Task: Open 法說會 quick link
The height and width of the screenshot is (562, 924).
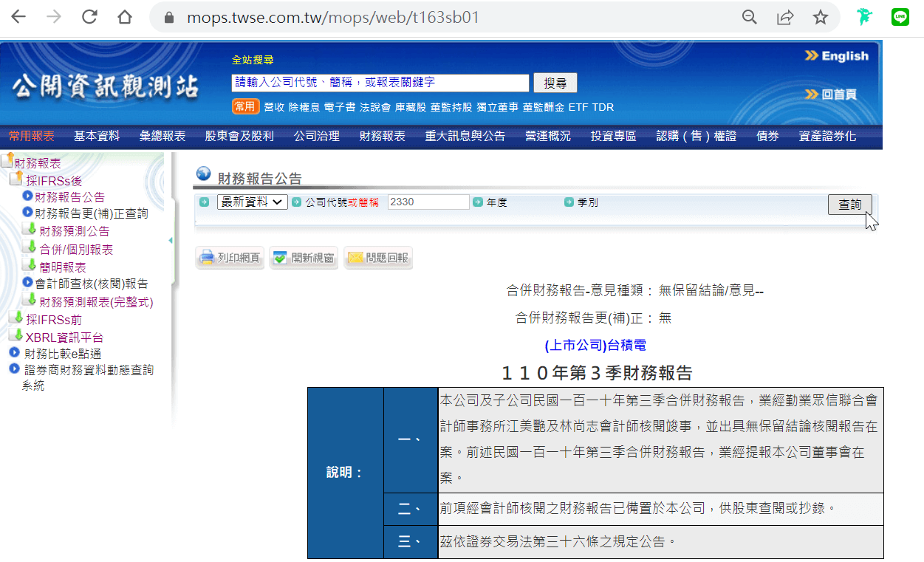Action: (x=375, y=107)
